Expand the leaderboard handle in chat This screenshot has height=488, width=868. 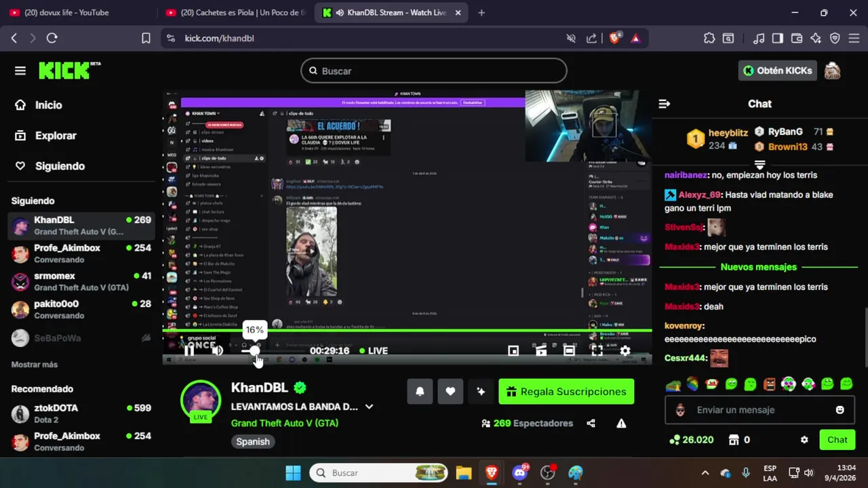coord(759,165)
